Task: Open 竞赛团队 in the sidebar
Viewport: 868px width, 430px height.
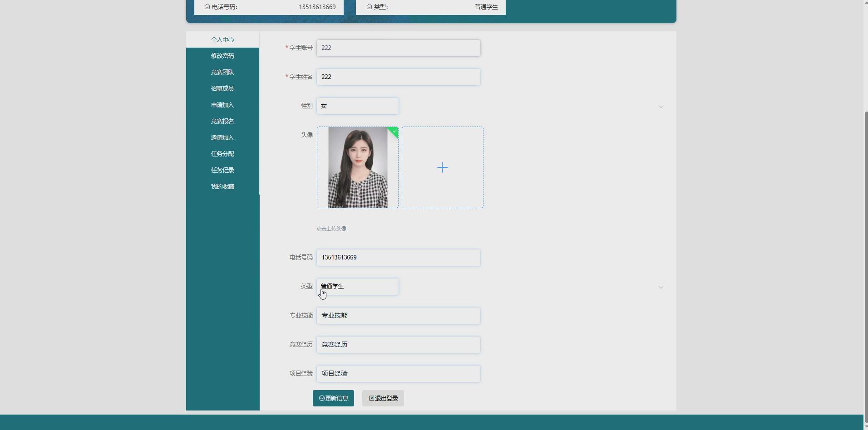Action: click(222, 72)
